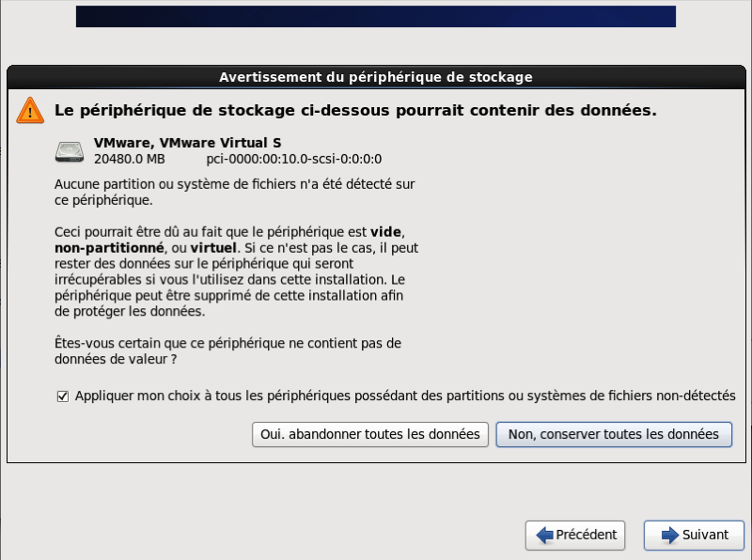Choose 'Non, conserver toutes les données'
Screen dimensions: 752x560
pyautogui.click(x=613, y=434)
